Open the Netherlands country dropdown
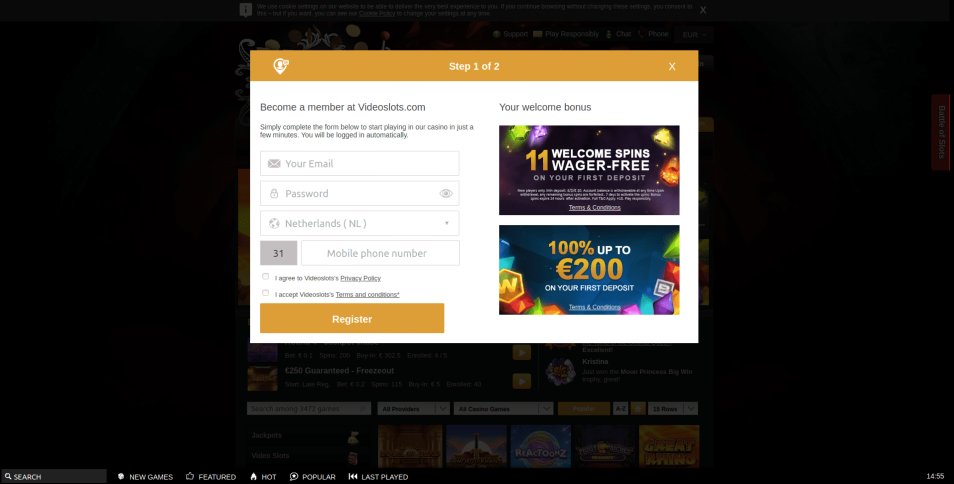 pyautogui.click(x=360, y=223)
